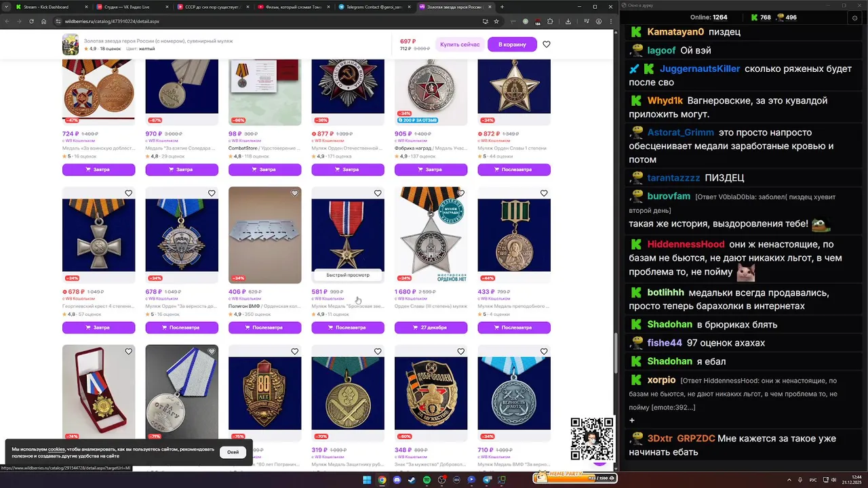Click Быстрый просмотр on star medal
The image size is (868, 488).
tap(348, 275)
